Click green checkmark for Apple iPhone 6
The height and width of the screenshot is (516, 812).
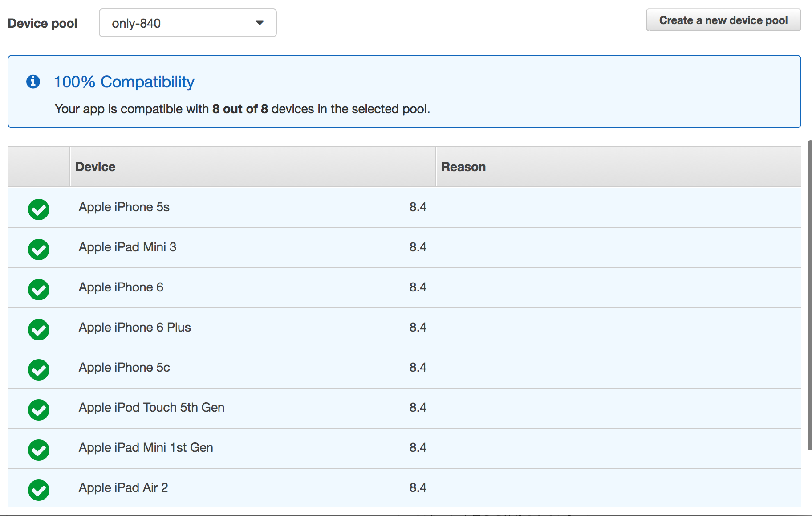click(39, 289)
